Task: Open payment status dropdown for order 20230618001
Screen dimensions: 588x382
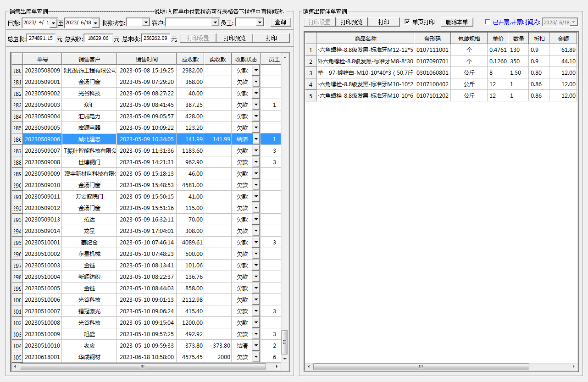Action: click(256, 357)
